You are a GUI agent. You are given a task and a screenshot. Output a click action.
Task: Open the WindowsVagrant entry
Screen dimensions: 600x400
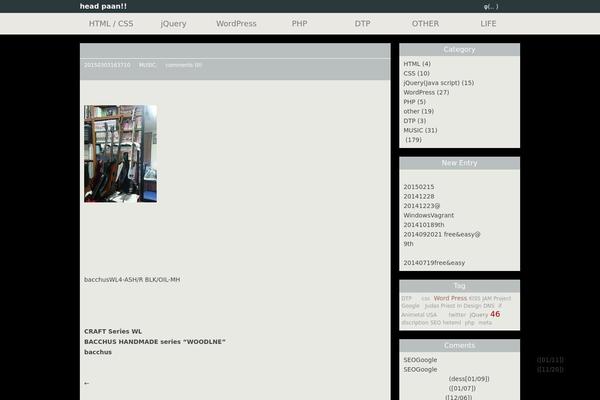tap(429, 216)
